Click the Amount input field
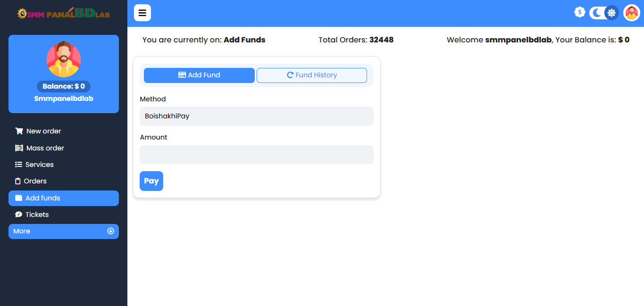Viewport: 644px width, 306px height. click(x=256, y=155)
